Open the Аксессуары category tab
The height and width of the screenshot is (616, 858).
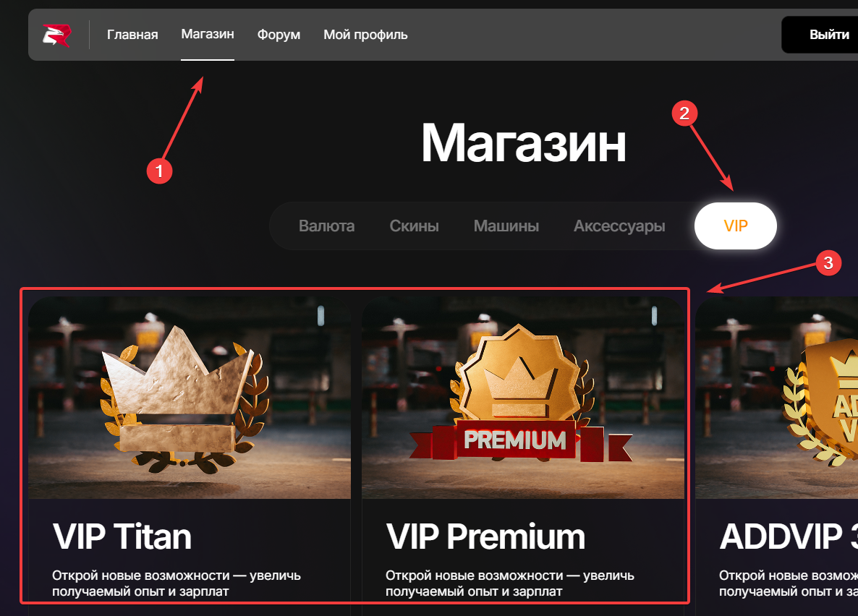click(619, 226)
